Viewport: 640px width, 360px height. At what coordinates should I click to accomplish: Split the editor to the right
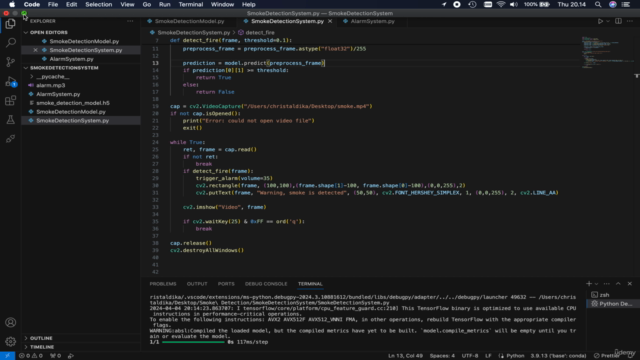click(618, 21)
